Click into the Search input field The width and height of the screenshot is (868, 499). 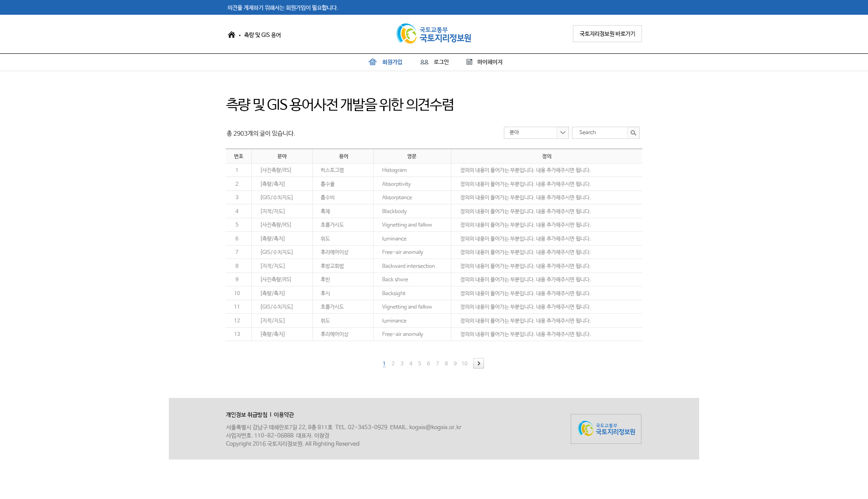600,133
